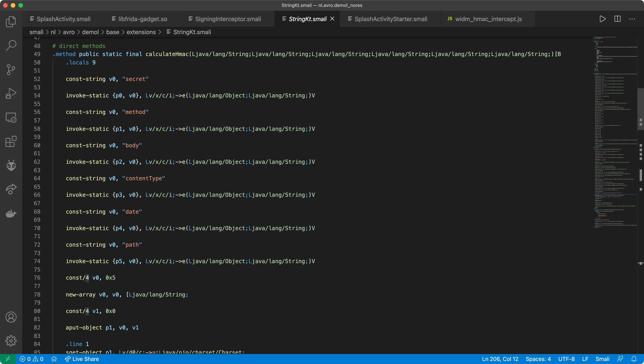Switch to SplashActivityStarter.smali tab
644x364 pixels.
390,19
